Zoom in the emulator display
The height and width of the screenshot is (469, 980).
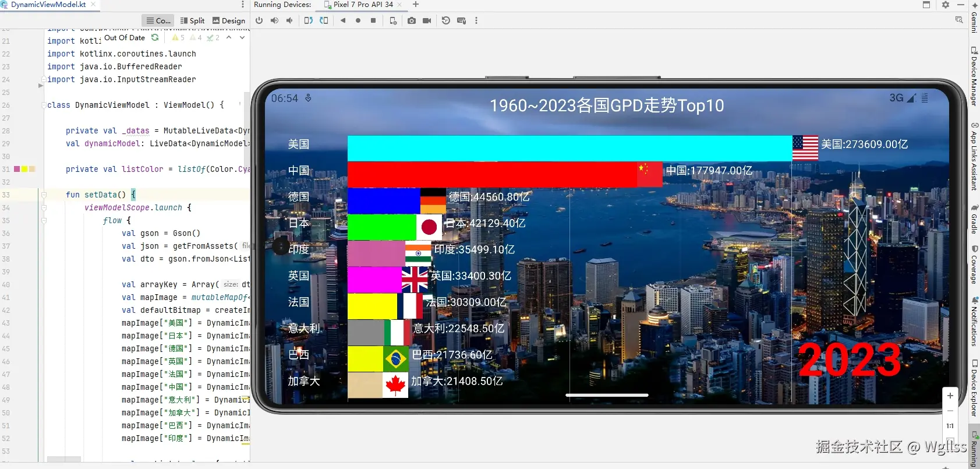950,396
